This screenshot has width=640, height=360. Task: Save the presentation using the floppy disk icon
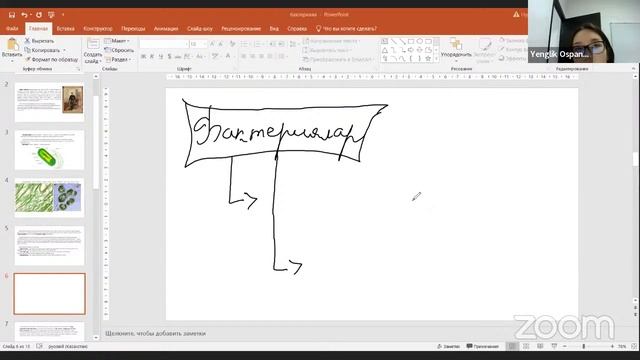[12, 15]
